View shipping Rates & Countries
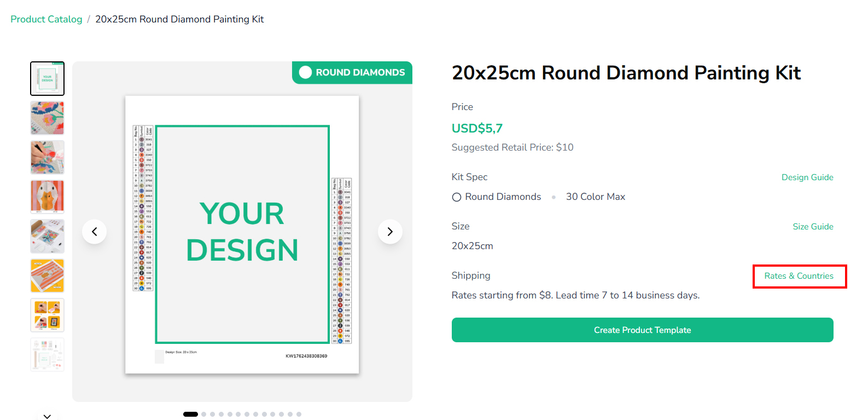 click(799, 276)
